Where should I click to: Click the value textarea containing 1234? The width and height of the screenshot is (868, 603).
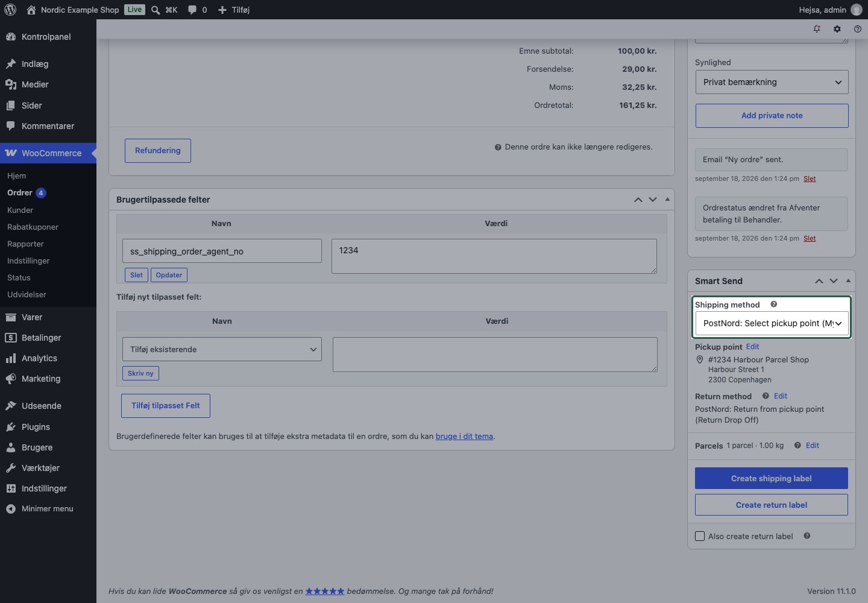point(494,256)
